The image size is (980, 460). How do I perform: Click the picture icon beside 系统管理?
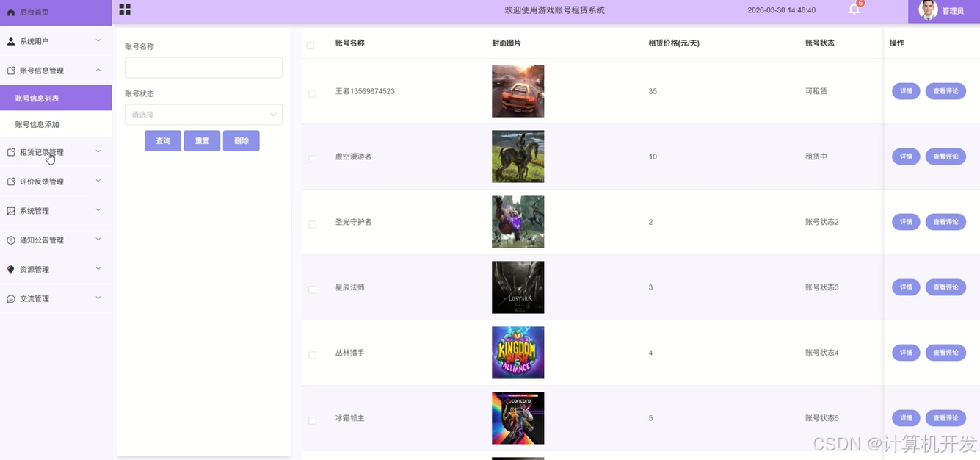(11, 211)
